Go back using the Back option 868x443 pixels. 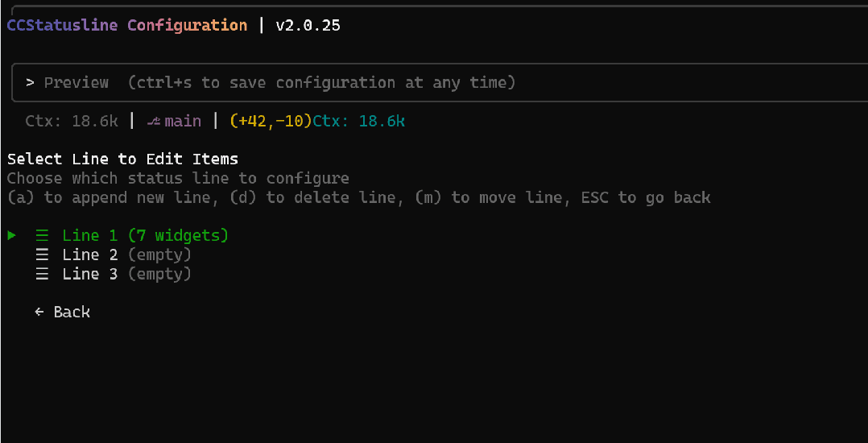click(x=72, y=312)
